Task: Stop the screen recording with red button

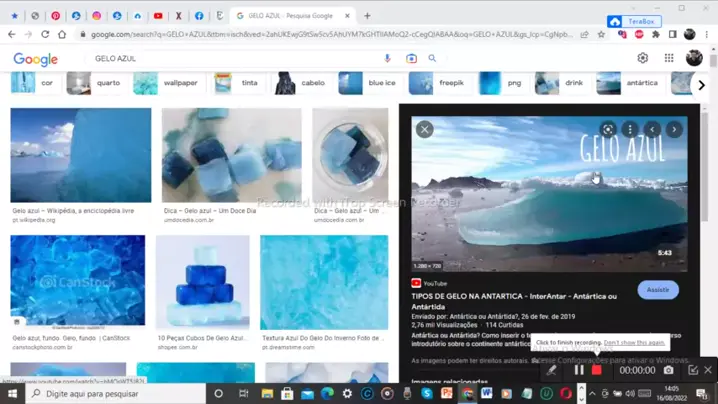Action: pos(596,370)
